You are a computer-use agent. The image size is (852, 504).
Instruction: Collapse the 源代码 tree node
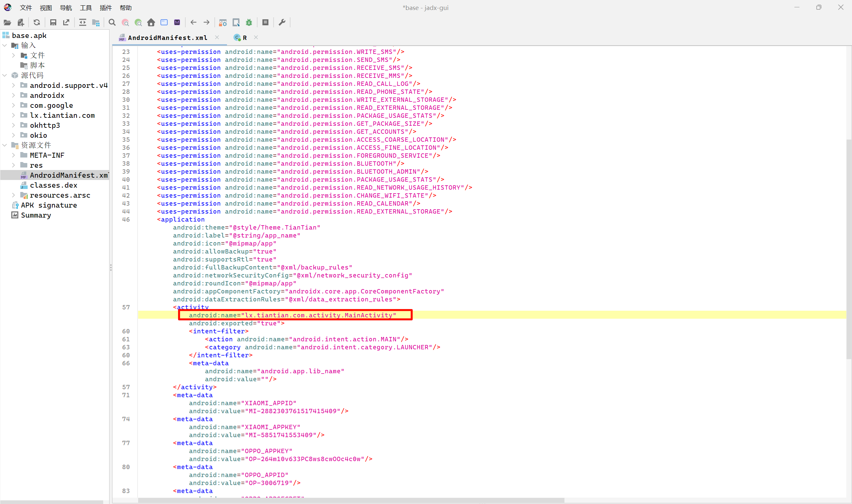click(x=5, y=76)
